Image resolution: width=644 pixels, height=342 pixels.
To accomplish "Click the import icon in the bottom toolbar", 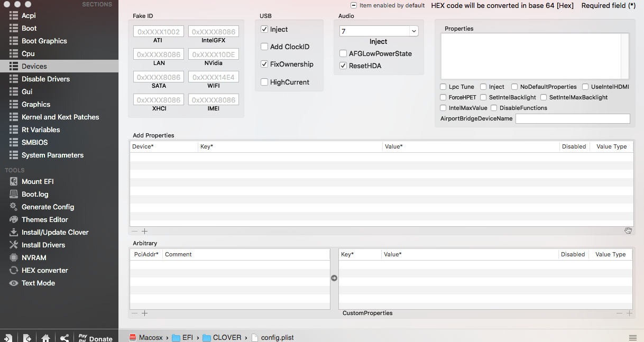I will (x=8, y=338).
